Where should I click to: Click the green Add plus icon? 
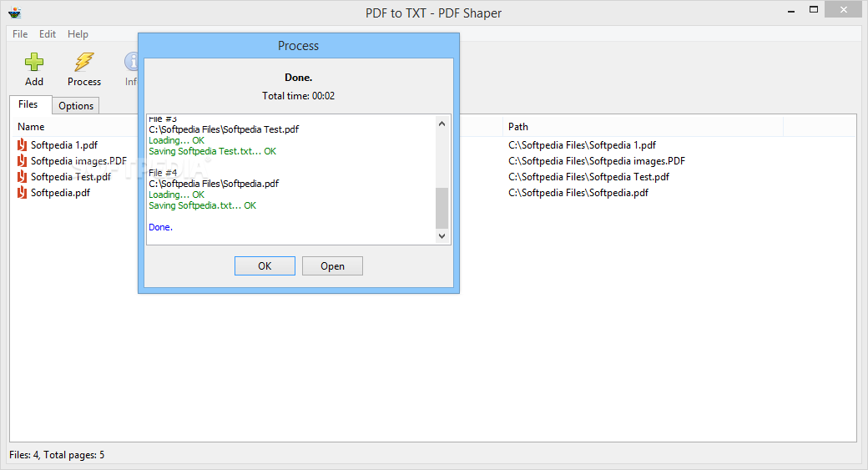(33, 62)
